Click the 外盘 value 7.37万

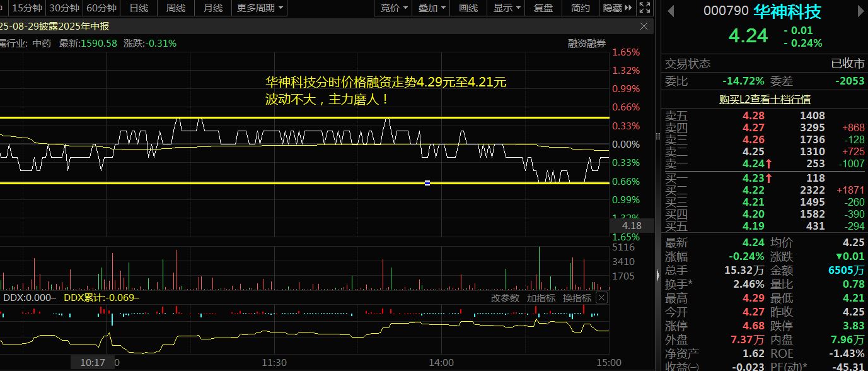point(747,339)
